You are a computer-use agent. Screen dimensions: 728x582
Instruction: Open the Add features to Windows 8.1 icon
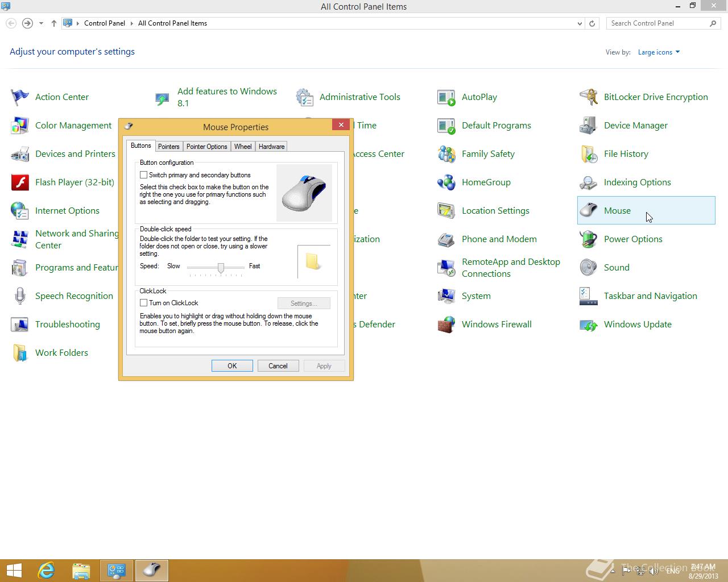[x=162, y=99]
